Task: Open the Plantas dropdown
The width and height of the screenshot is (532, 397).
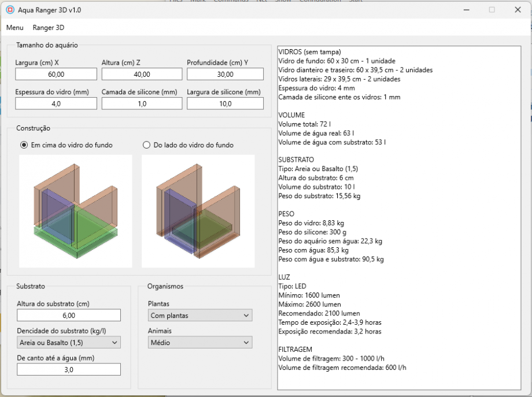Action: click(200, 316)
